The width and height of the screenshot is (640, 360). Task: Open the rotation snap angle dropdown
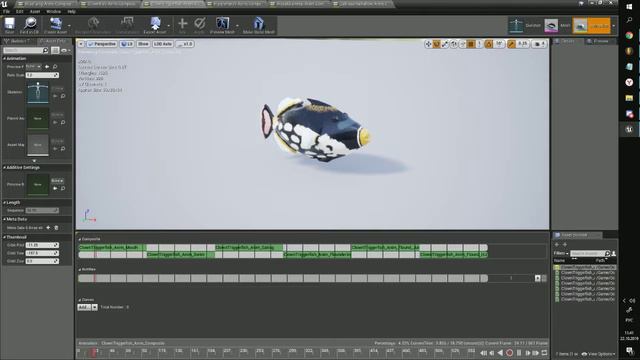click(499, 44)
